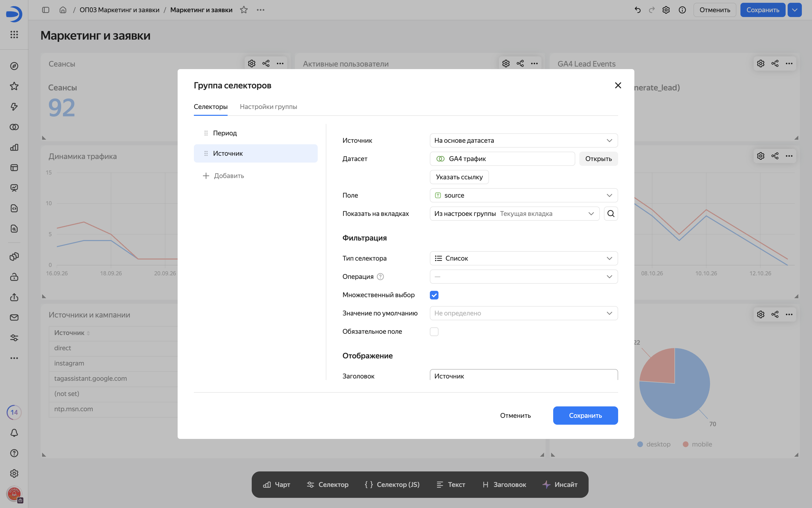Click the home icon in breadcrumbs
Screen dimensions: 812x508
pos(63,10)
